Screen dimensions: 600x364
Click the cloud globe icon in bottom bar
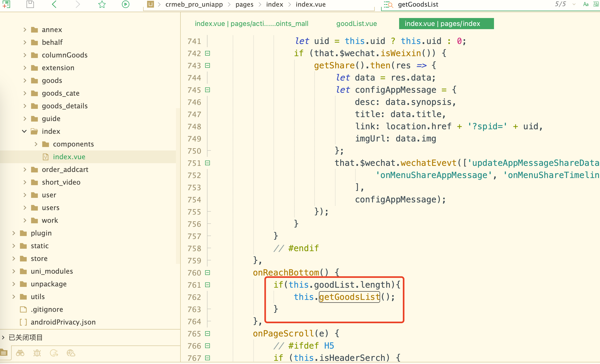click(x=71, y=353)
